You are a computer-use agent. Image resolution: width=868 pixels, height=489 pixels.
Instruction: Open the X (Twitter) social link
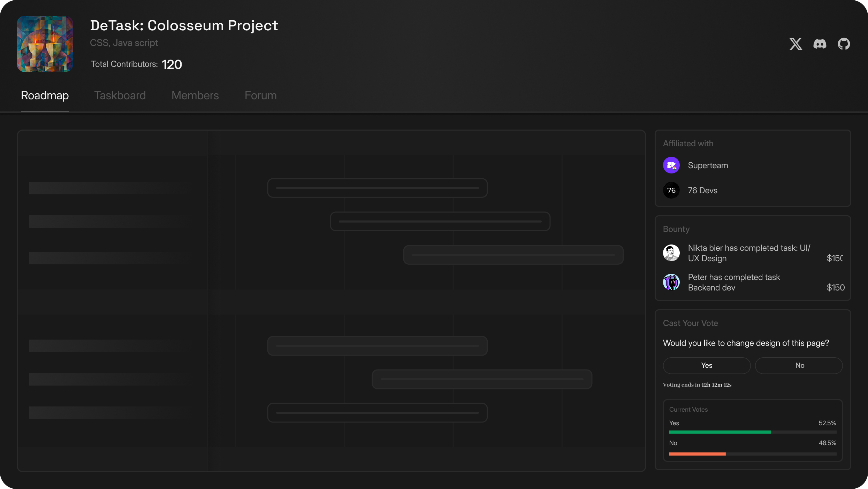[x=795, y=44]
